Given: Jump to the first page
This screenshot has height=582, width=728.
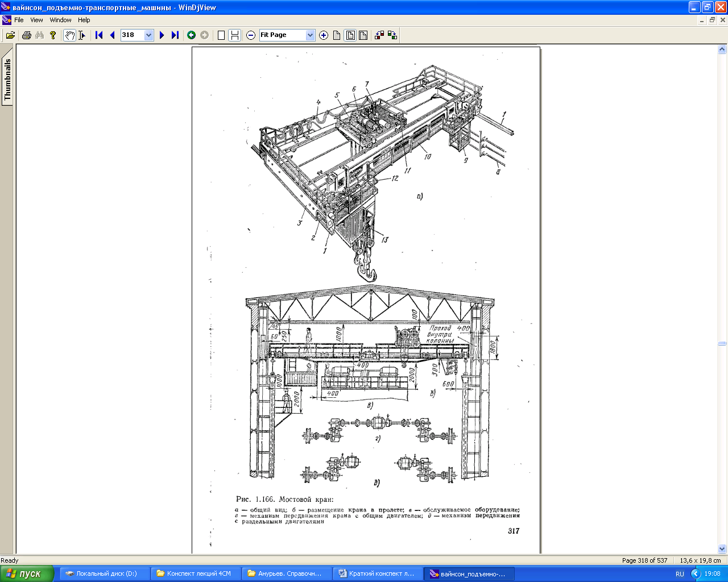Looking at the screenshot, I should pos(99,35).
